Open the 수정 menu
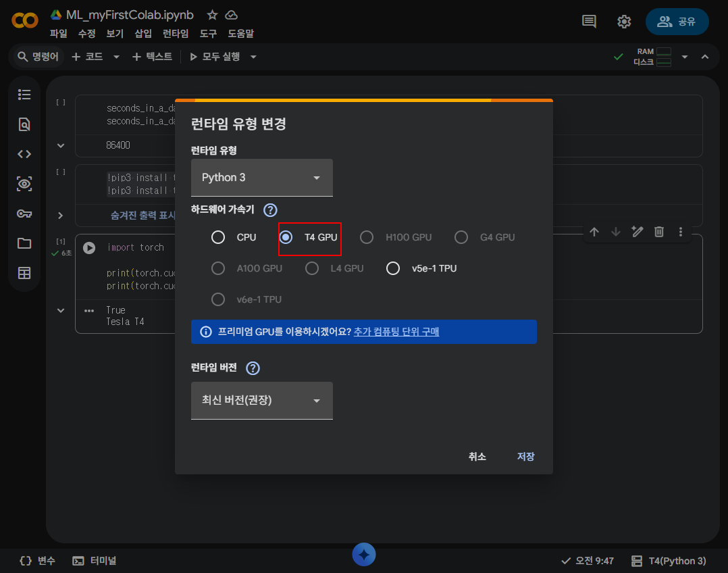Screen dimensions: 728x573 87,34
